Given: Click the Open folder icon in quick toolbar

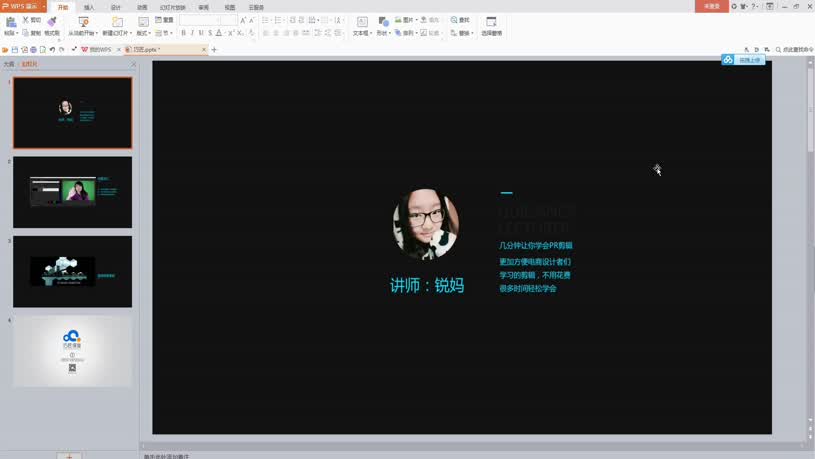Looking at the screenshot, I should pos(5,49).
